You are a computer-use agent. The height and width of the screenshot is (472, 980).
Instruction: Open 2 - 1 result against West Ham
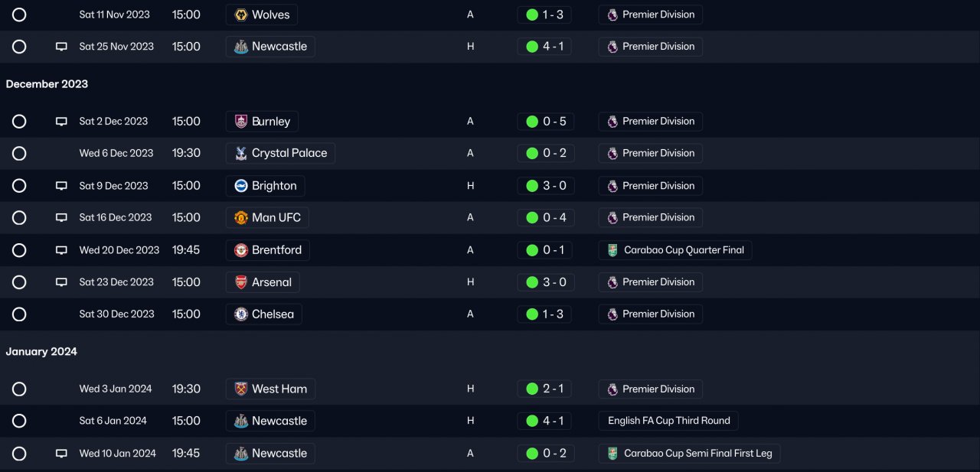click(x=545, y=389)
